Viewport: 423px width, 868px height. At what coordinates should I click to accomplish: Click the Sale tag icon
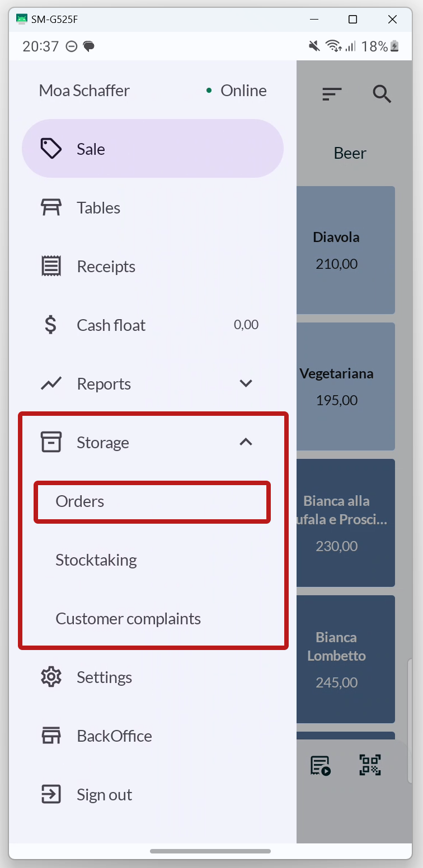pos(51,149)
